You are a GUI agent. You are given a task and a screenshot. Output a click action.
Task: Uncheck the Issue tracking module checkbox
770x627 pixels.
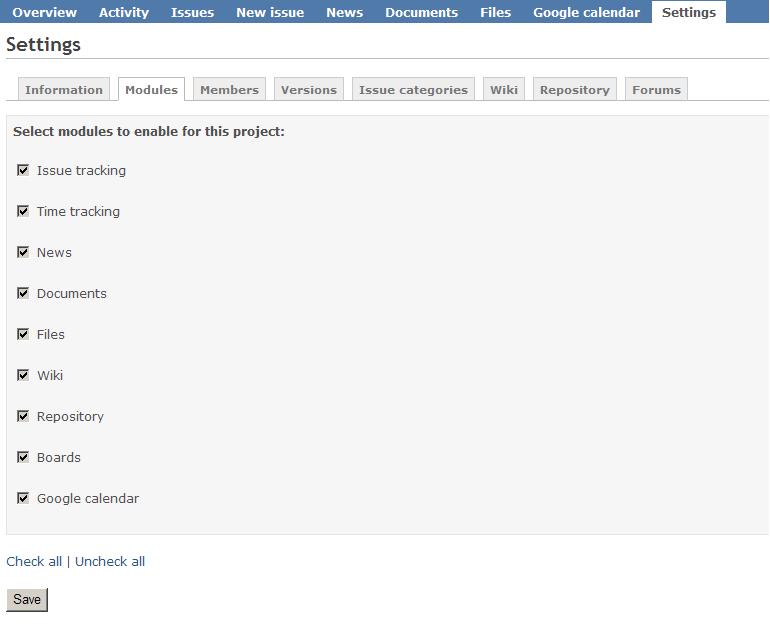tap(23, 170)
